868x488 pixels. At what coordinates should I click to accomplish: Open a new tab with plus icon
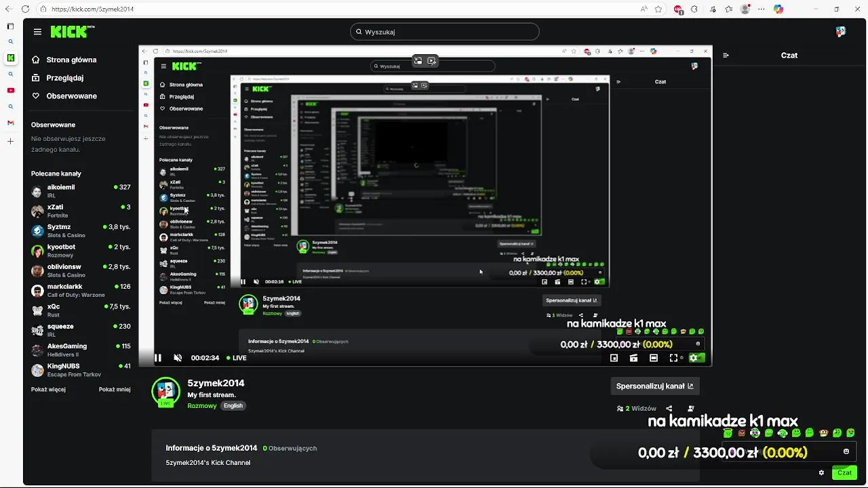(x=10, y=141)
